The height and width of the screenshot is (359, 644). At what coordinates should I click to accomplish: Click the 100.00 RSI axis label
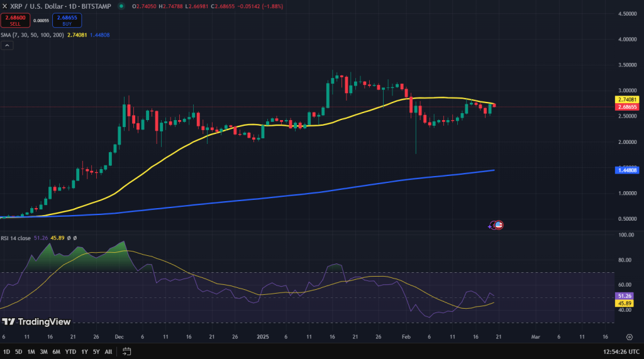(x=626, y=235)
